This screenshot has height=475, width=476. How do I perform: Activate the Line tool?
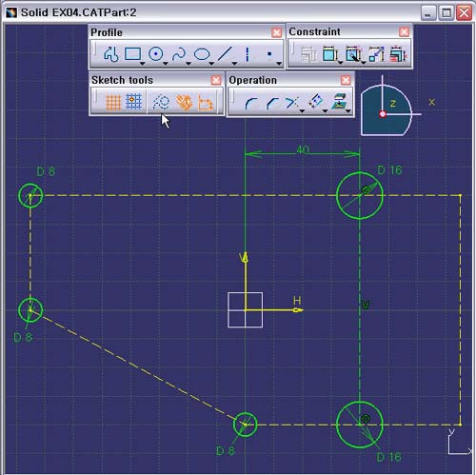[225, 53]
